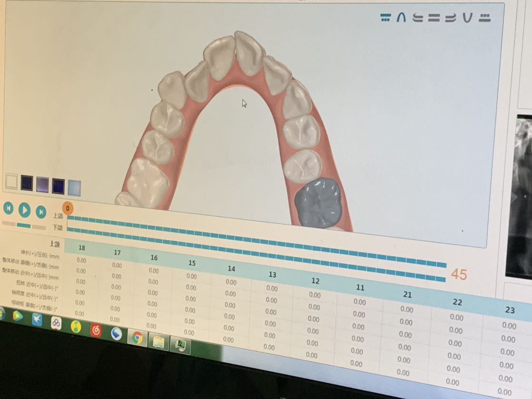Select tooth column header 13
This screenshot has width=532, height=399.
pyautogui.click(x=273, y=275)
